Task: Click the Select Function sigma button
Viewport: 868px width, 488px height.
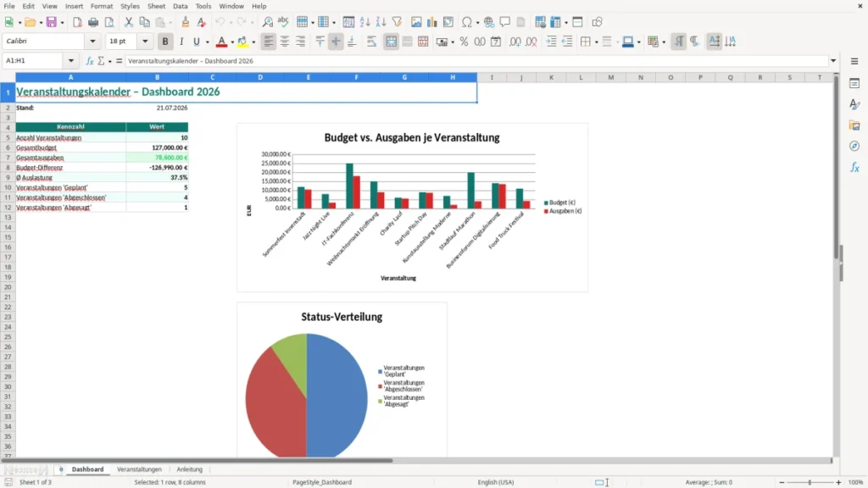Action: [x=102, y=61]
